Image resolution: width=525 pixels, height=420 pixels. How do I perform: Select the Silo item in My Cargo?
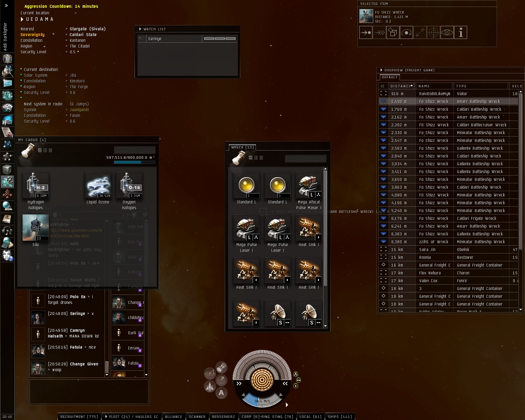pyautogui.click(x=36, y=230)
